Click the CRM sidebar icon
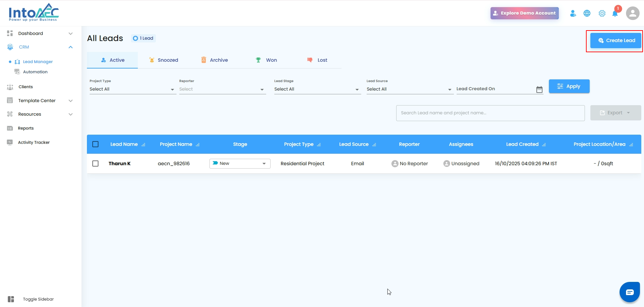644x307 pixels. coord(10,47)
